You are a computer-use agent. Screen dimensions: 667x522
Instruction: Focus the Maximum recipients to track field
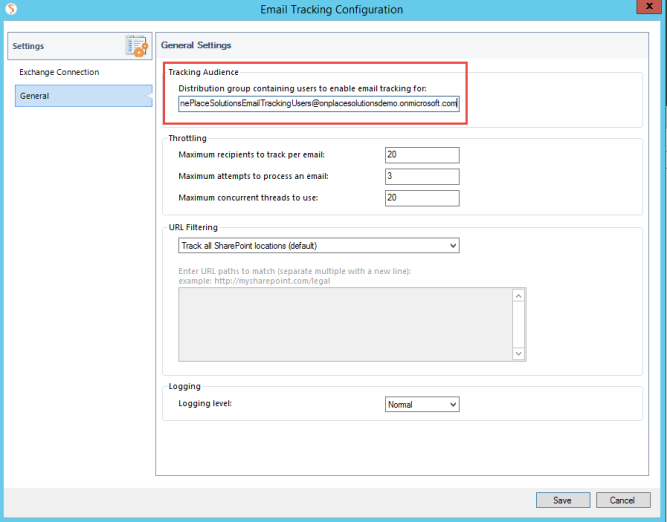[x=421, y=154]
